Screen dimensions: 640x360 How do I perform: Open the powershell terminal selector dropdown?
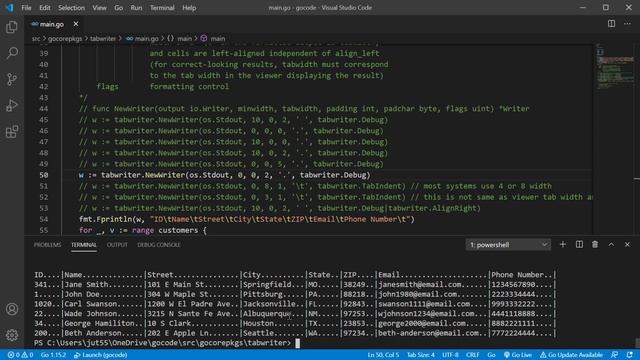(508, 244)
